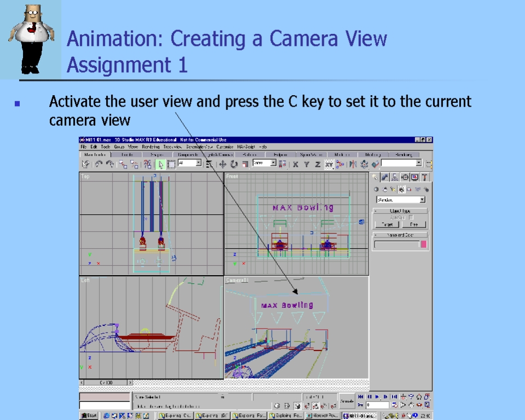Choose the Select and Move tool

click(x=223, y=164)
